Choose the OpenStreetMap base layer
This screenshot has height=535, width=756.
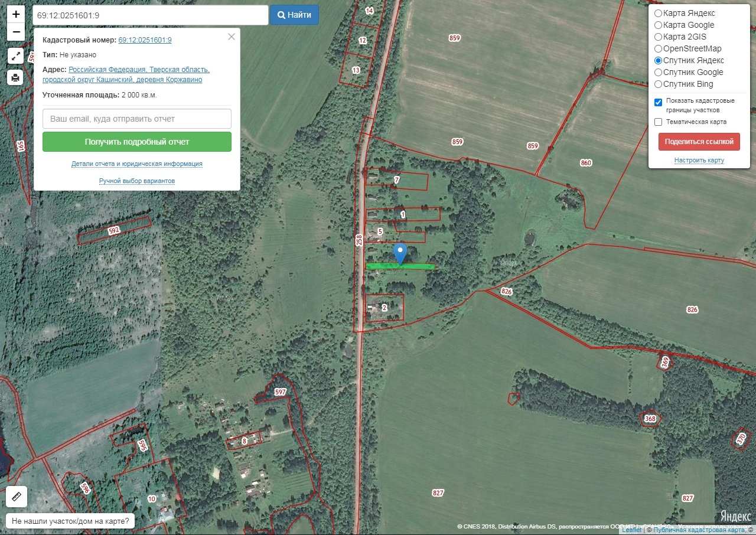658,48
